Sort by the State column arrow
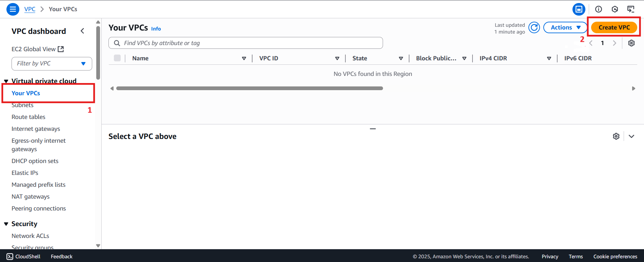644x262 pixels. coord(401,58)
